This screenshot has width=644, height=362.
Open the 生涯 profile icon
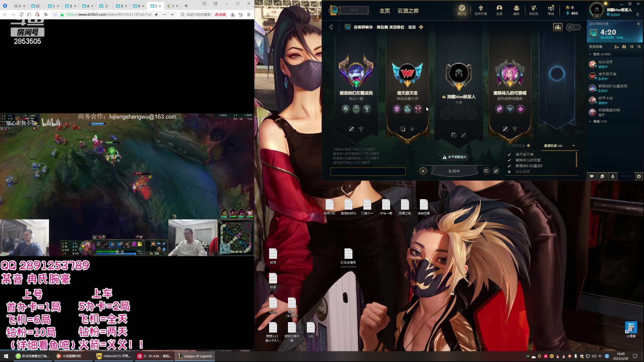pos(499,10)
